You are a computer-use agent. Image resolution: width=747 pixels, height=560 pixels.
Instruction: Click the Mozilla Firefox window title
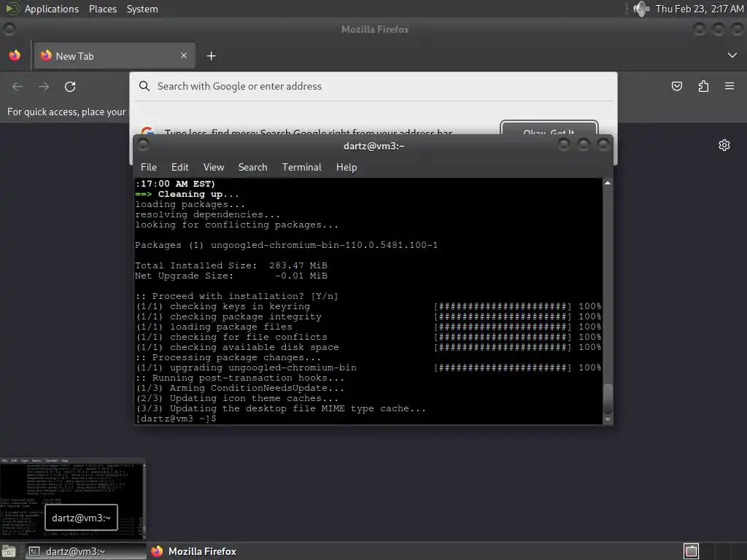point(375,29)
